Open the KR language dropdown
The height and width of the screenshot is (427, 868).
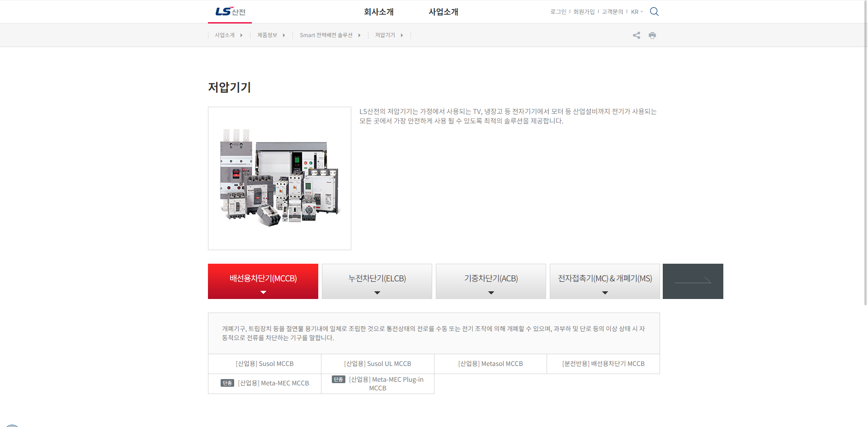coord(637,12)
